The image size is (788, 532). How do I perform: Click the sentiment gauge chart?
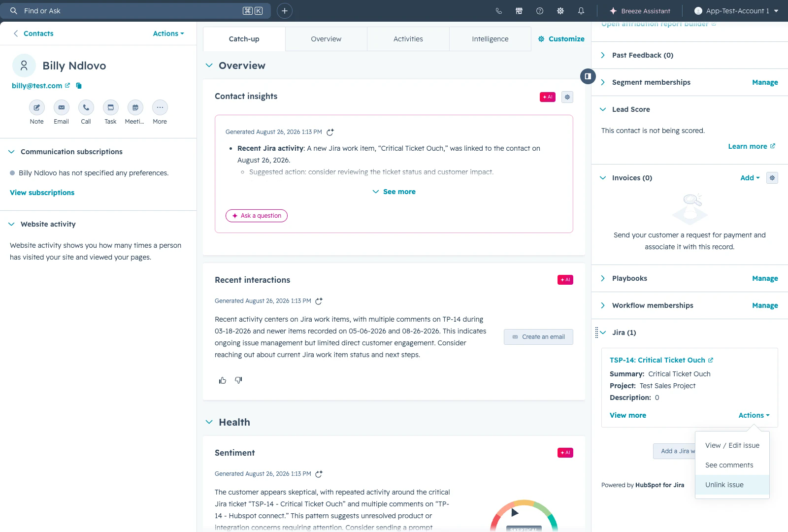(524, 516)
